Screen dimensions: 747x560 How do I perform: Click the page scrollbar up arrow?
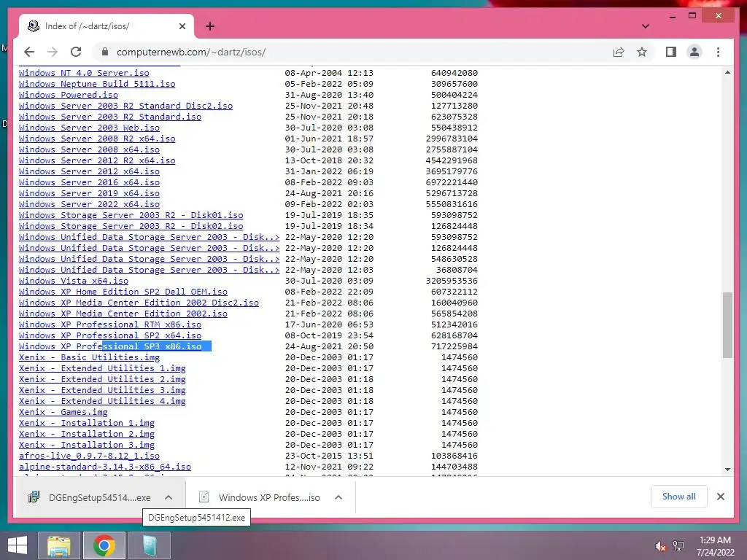[727, 72]
